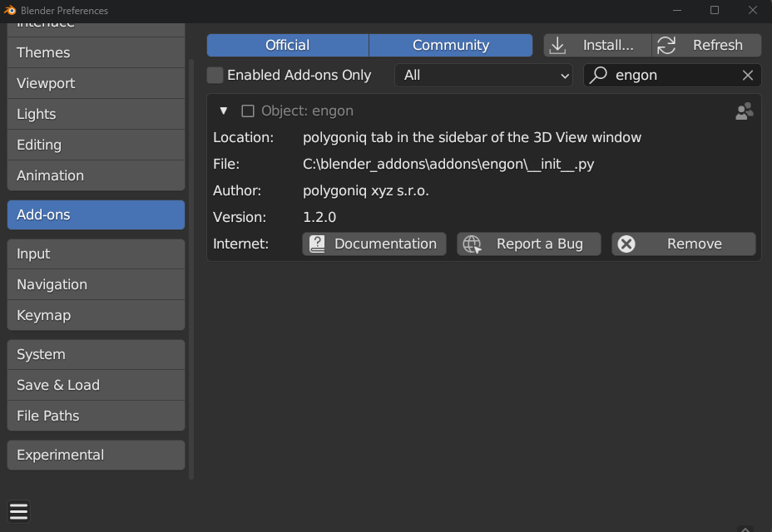The width and height of the screenshot is (772, 532).
Task: Minimize the Blender Preferences window
Action: (x=677, y=10)
